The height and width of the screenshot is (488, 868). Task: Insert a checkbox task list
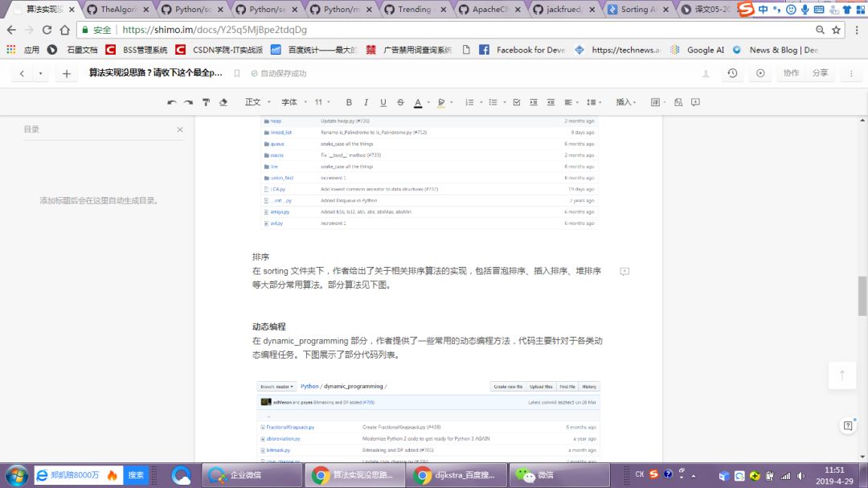click(516, 102)
